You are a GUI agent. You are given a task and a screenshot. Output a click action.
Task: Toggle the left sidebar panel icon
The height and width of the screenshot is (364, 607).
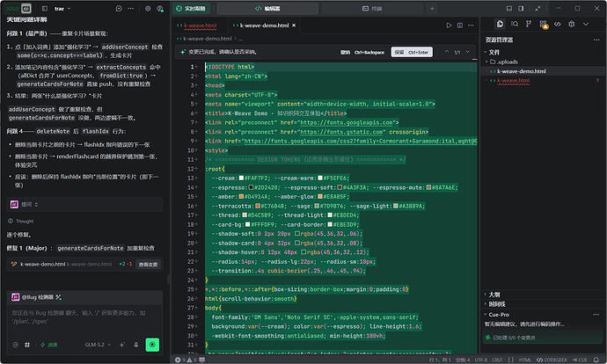pos(45,9)
